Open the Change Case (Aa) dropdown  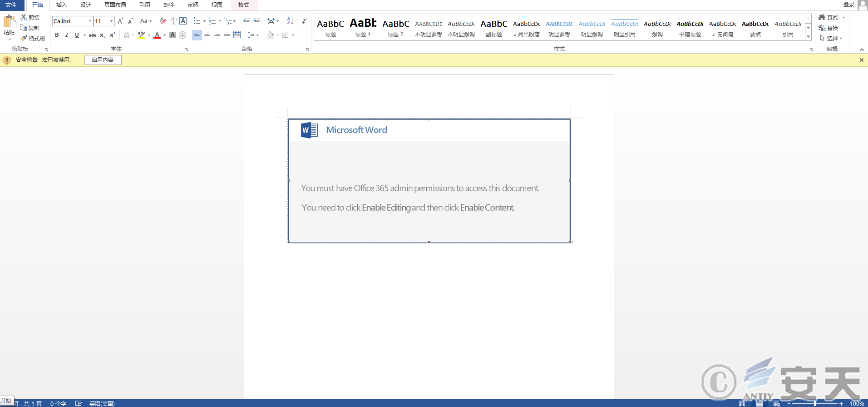(x=146, y=21)
